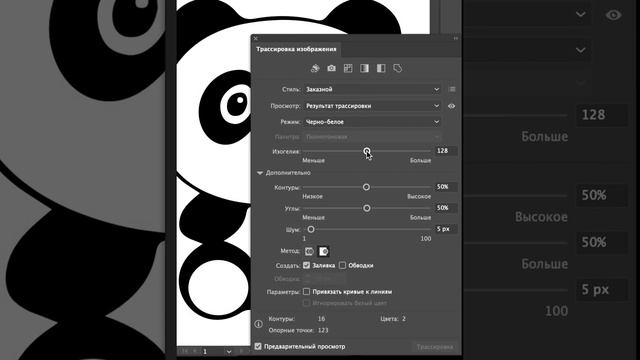Click the eye icon next to Просмотр
The width and height of the screenshot is (640, 360).
pyautogui.click(x=451, y=106)
